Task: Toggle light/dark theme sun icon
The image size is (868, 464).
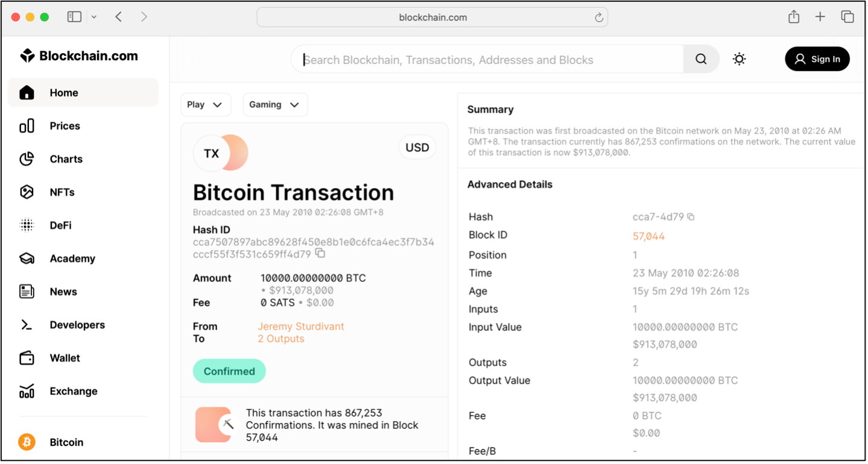Action: click(739, 59)
